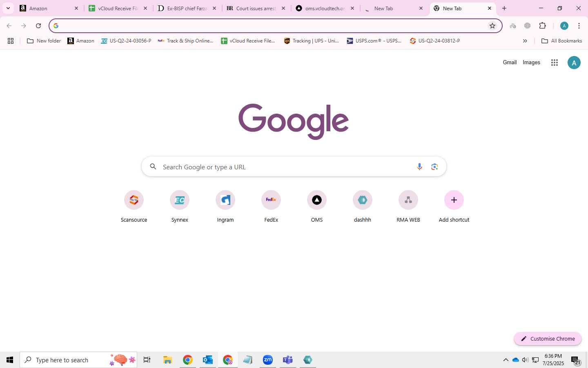Screen dimensions: 588x368
Task: Go forward to next page
Action: [24, 26]
